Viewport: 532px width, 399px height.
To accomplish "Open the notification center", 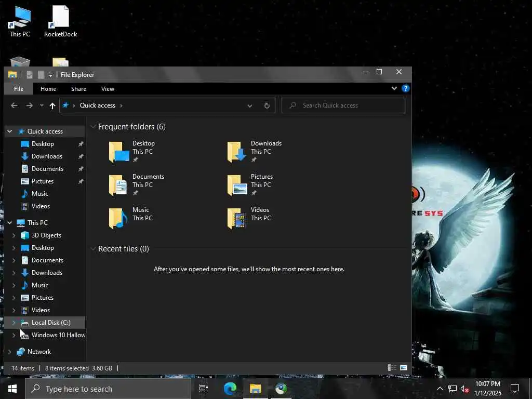I will click(x=515, y=389).
